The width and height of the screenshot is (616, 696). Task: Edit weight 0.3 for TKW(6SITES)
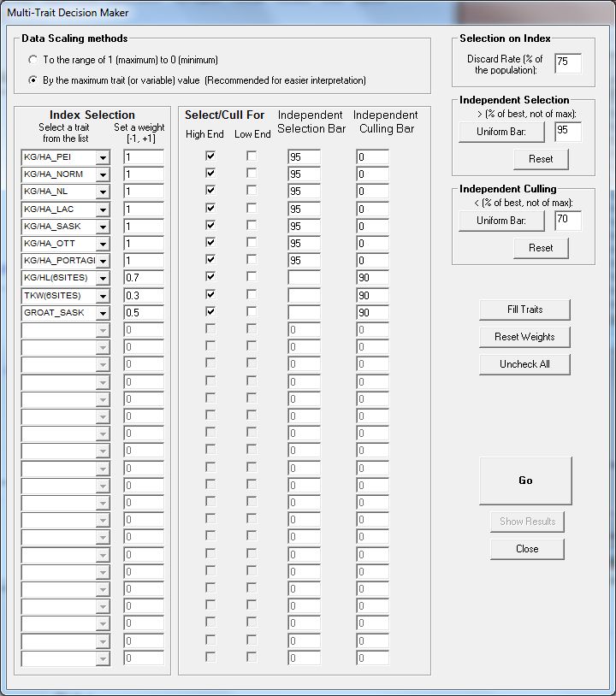(144, 296)
